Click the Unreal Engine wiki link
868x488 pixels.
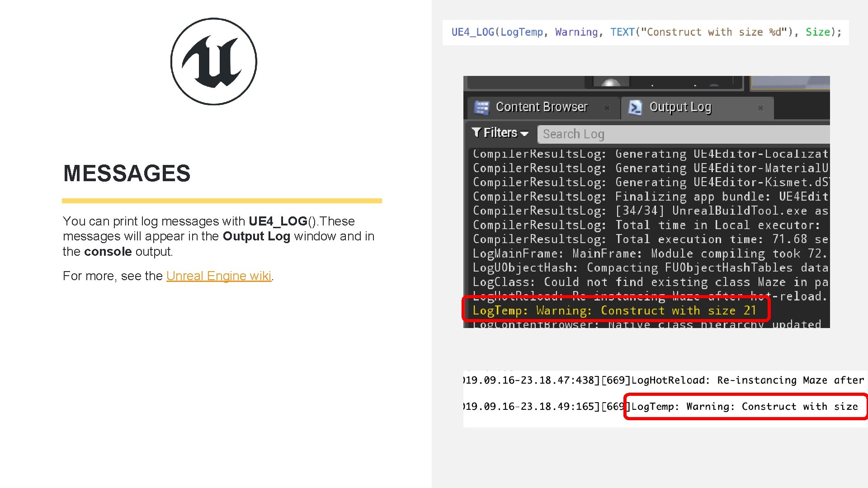pyautogui.click(x=218, y=276)
